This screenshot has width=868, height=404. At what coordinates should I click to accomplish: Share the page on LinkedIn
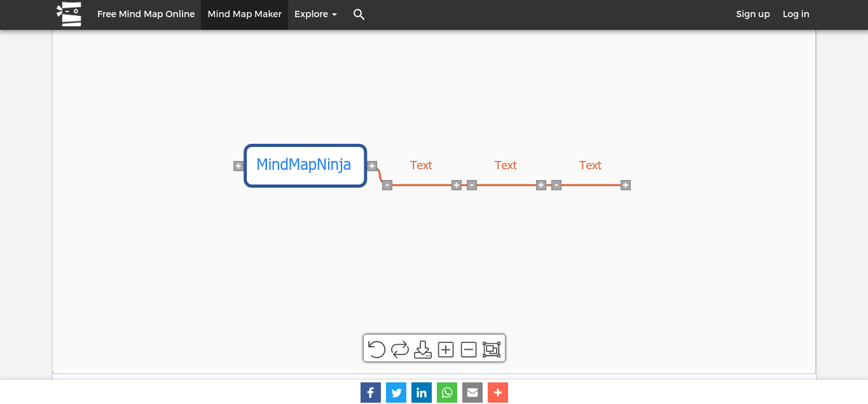tap(422, 393)
